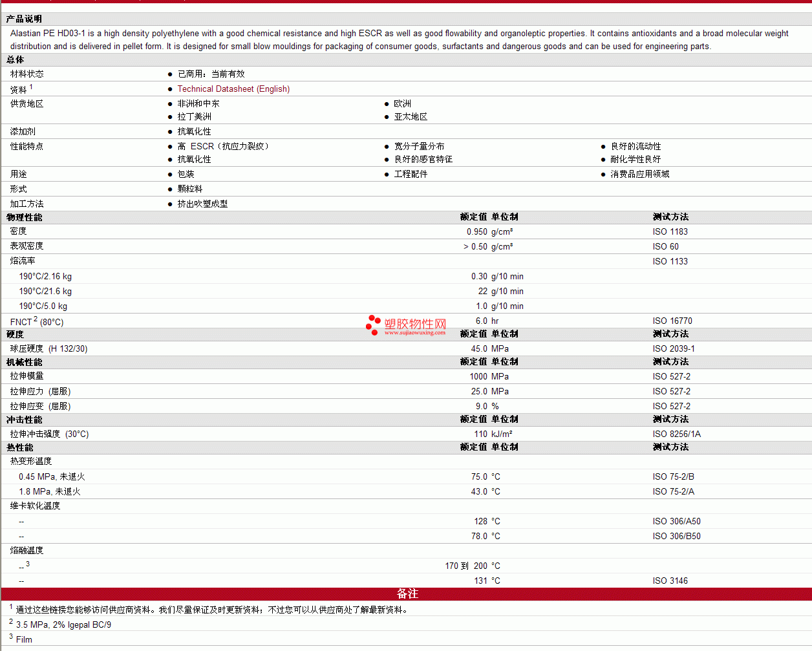Screen dimensions: 812x651
Task: Select the Film footnote text
Action: click(x=24, y=640)
